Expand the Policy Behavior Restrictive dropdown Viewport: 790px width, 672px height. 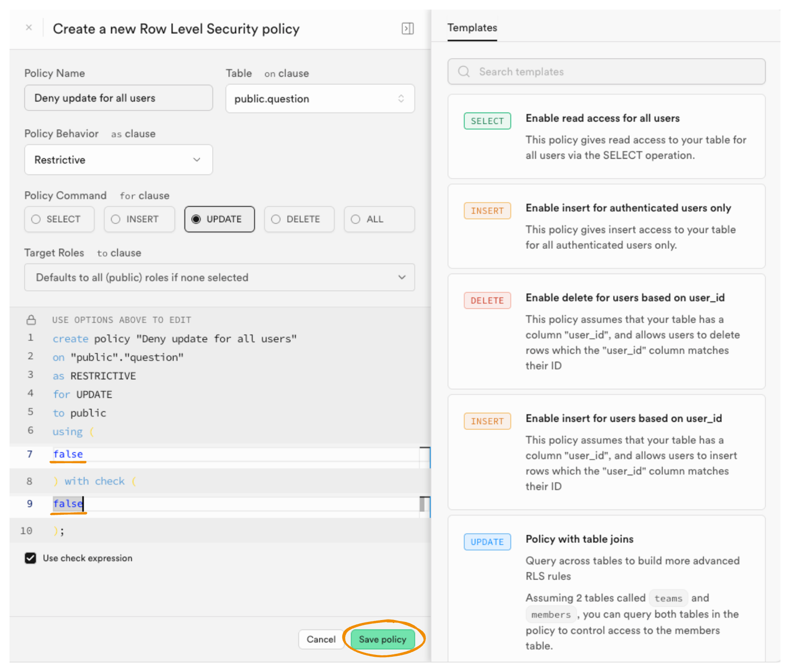118,160
